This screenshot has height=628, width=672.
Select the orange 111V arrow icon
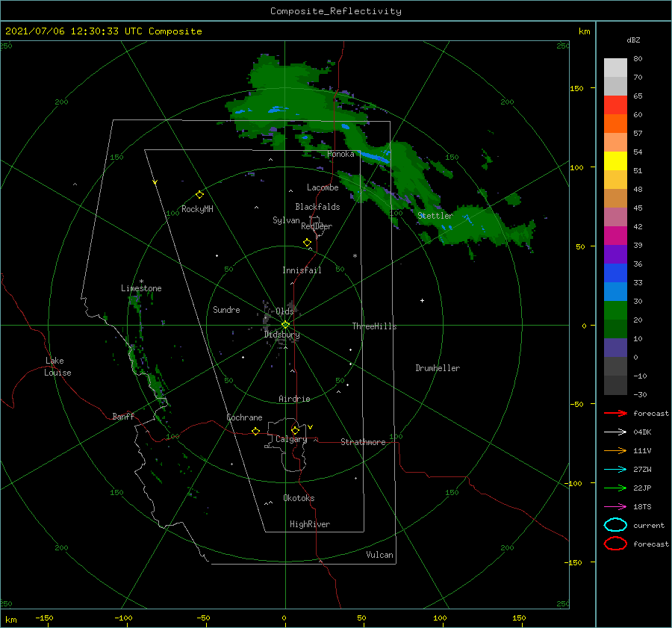[x=615, y=450]
